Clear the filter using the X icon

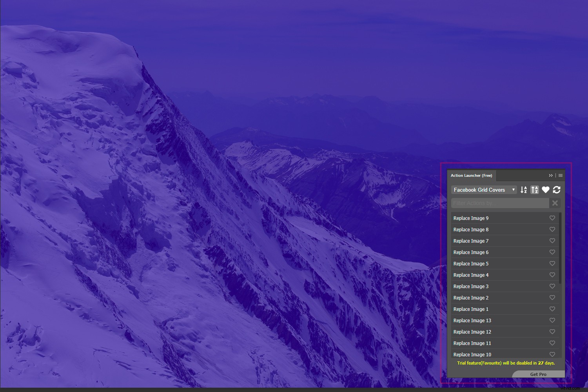[x=555, y=203]
